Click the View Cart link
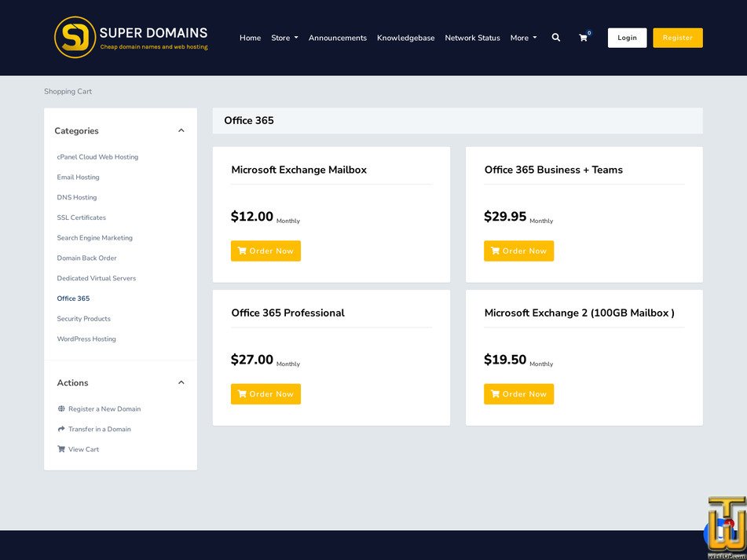Screen dimensions: 747x560 pyautogui.click(x=83, y=449)
